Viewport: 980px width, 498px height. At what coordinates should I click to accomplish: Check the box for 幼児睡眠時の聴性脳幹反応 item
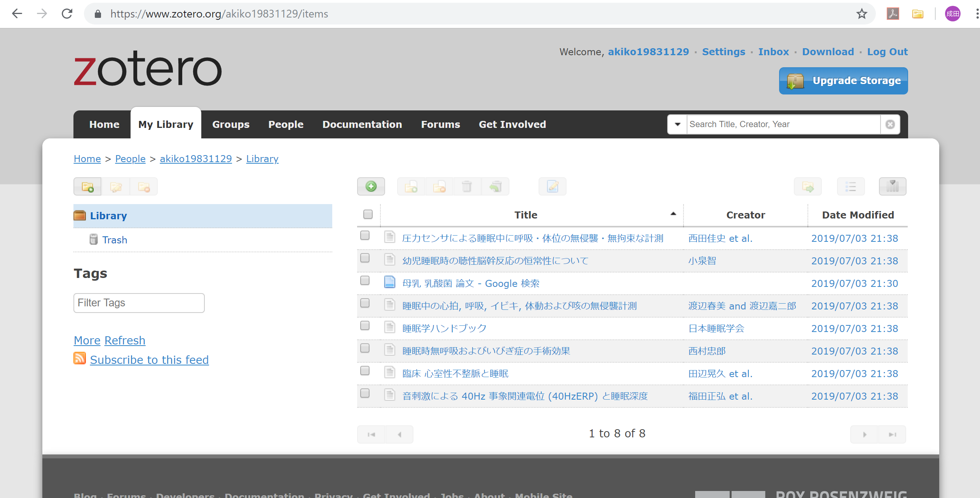click(364, 258)
